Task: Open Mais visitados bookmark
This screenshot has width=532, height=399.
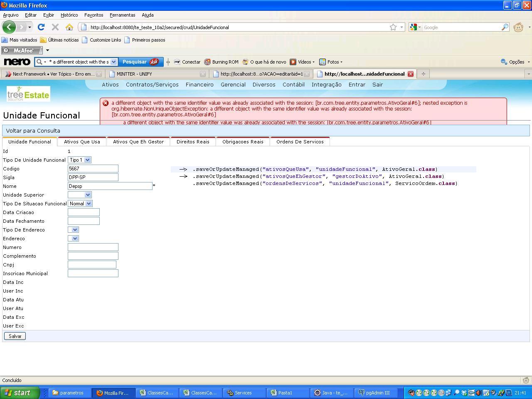Action: pos(20,40)
